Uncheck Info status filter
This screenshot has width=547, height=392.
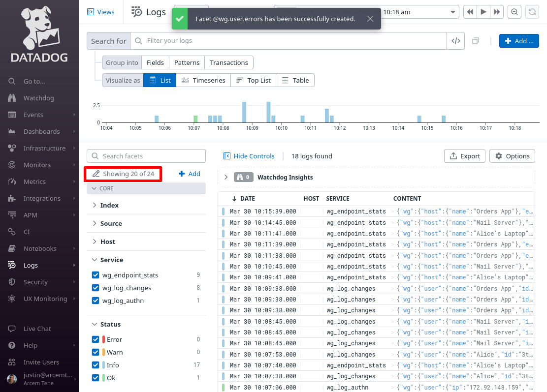96,365
